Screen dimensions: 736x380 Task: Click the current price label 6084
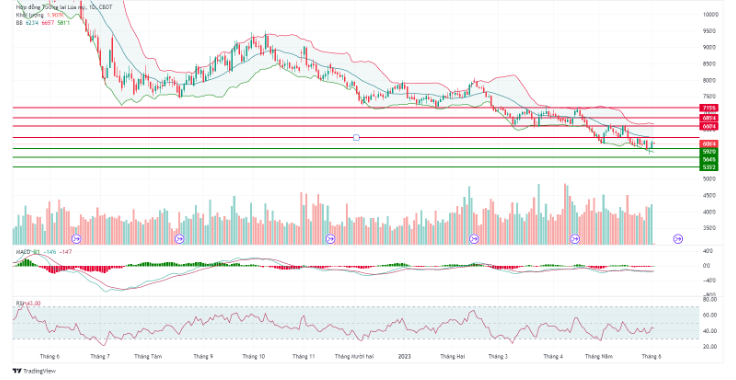tap(709, 144)
